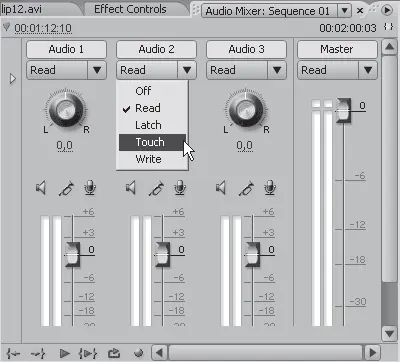Switch to the Effect Controls tab
The image size is (400, 362).
130,9
